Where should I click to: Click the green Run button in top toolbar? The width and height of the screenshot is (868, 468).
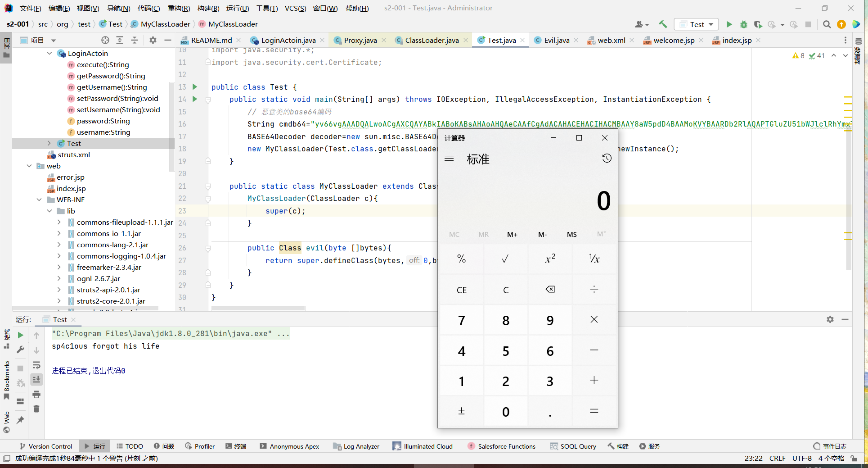click(729, 24)
